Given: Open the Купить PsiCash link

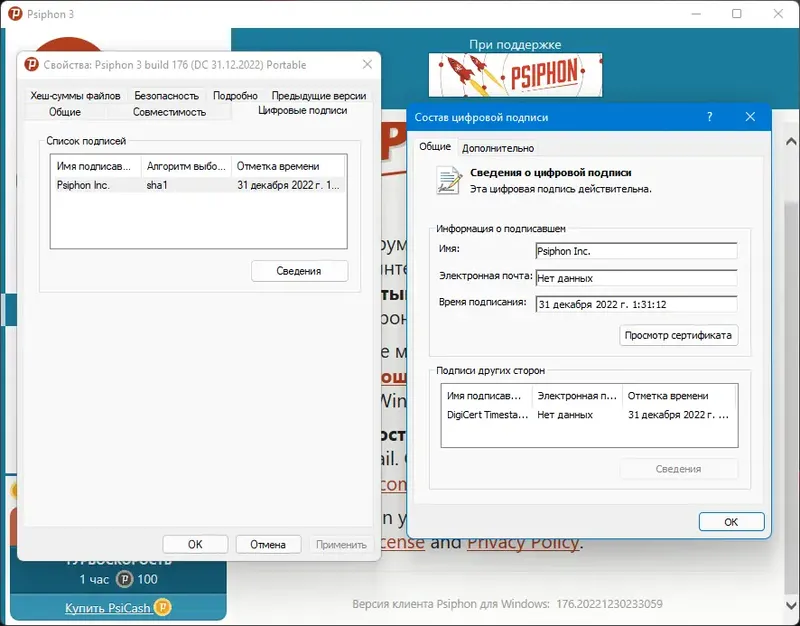Looking at the screenshot, I should 109,607.
